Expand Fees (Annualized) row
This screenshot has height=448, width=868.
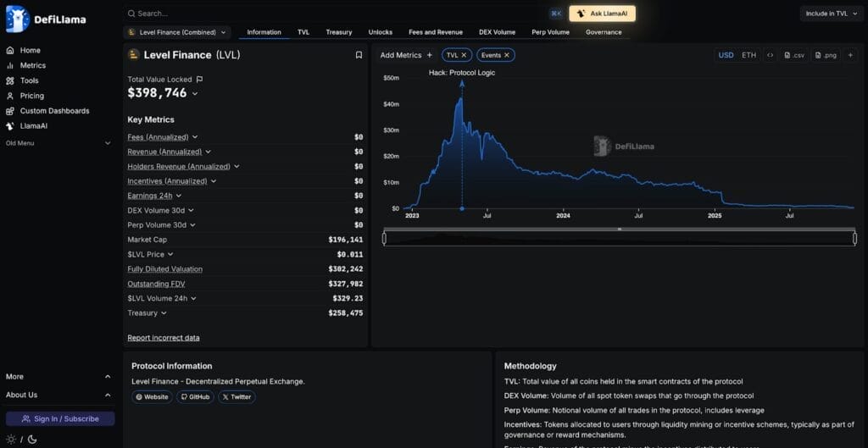(x=195, y=137)
